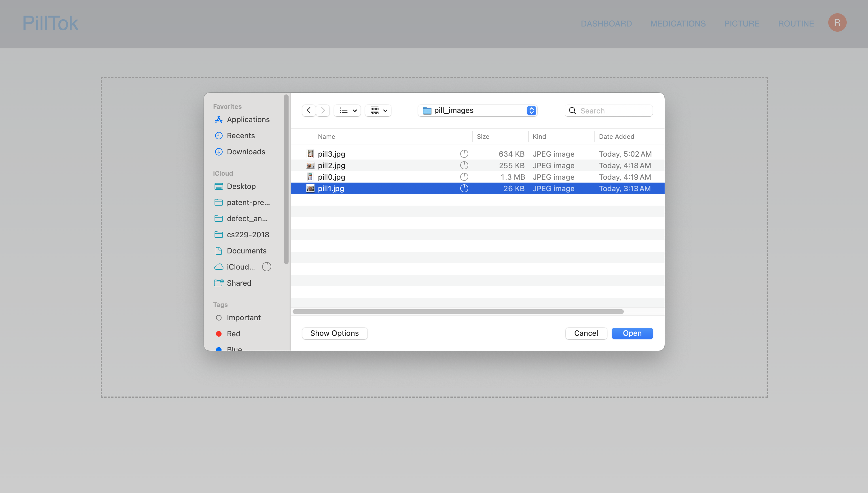Open the Shared folder in sidebar

239,283
